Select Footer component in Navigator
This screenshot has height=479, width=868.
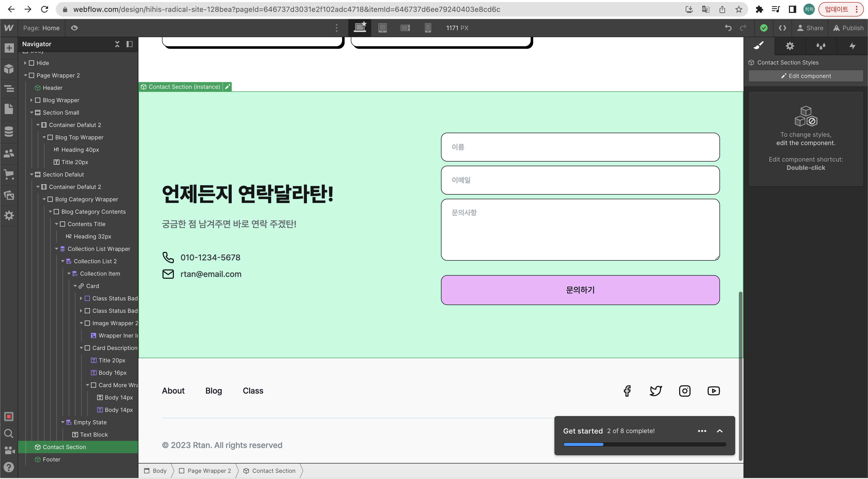click(x=51, y=459)
